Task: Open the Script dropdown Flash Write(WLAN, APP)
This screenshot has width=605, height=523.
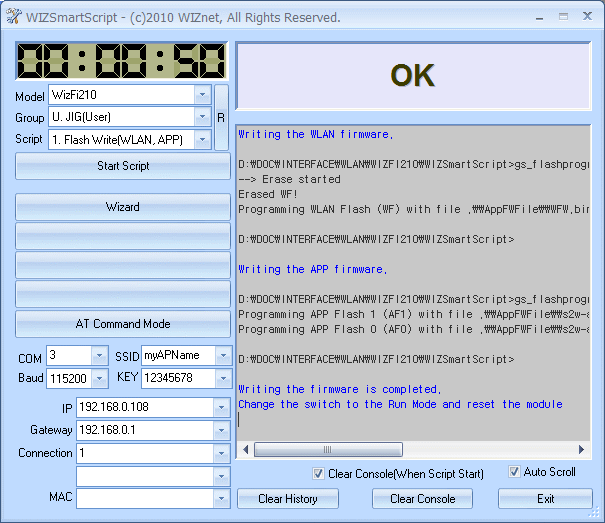Action: point(203,139)
